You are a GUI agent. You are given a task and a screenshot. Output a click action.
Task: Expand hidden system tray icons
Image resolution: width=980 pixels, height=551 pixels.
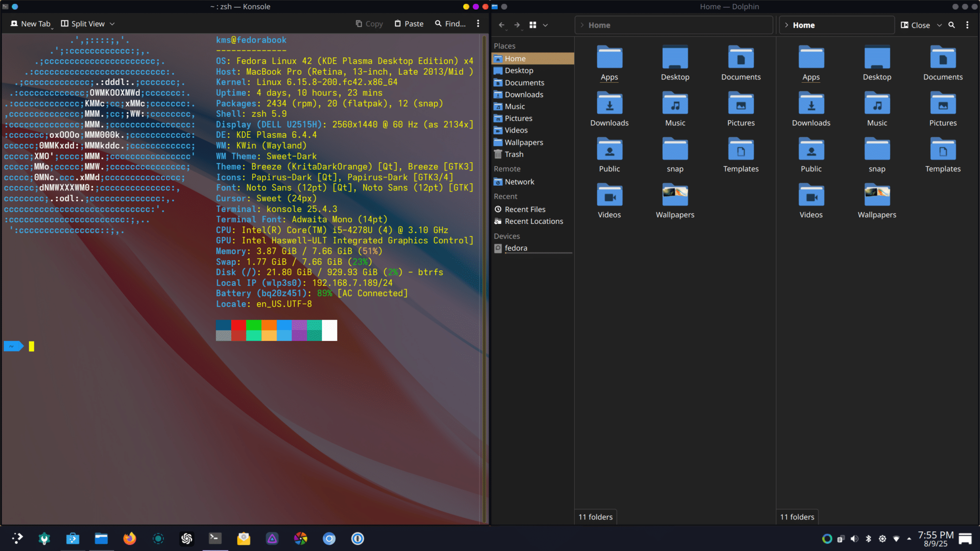pyautogui.click(x=910, y=539)
